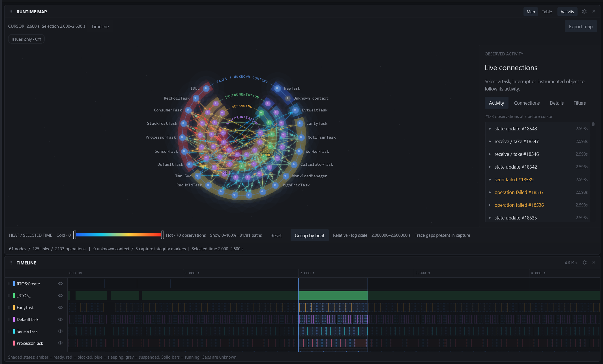Viewport: 603px width, 364px height.
Task: Click the Export map button
Action: click(x=581, y=27)
